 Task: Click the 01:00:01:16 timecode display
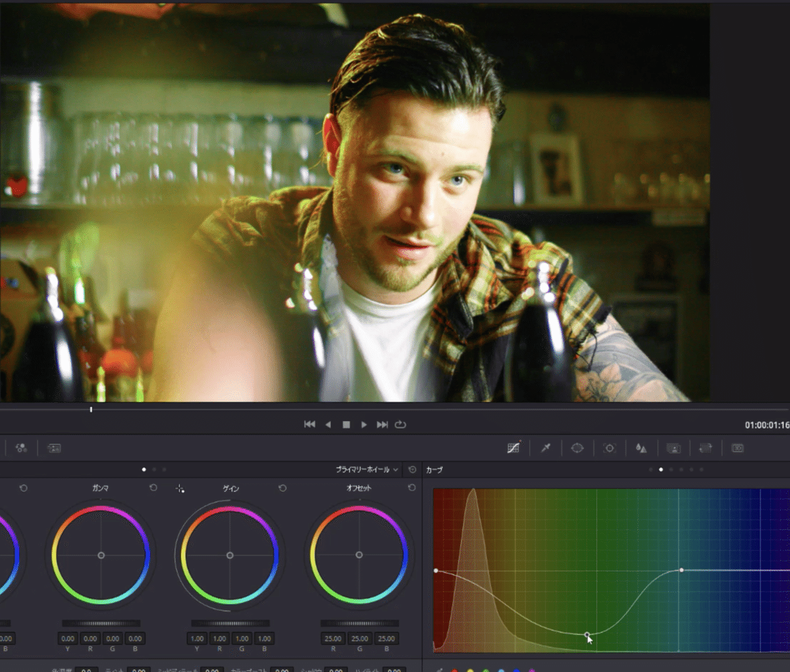pos(767,425)
